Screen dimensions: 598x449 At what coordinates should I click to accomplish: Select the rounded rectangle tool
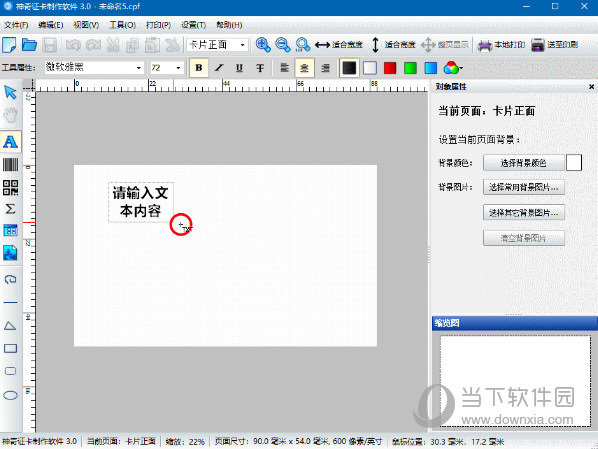10,371
